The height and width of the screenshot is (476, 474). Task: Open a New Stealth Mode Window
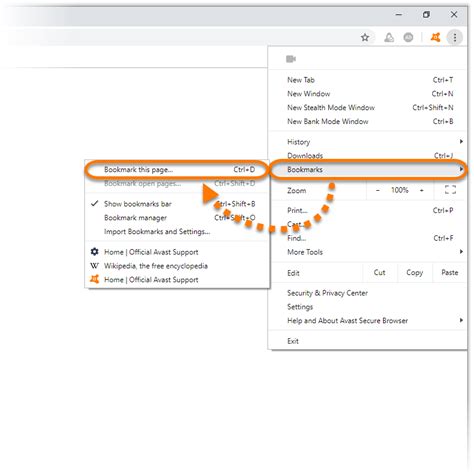tap(367, 107)
